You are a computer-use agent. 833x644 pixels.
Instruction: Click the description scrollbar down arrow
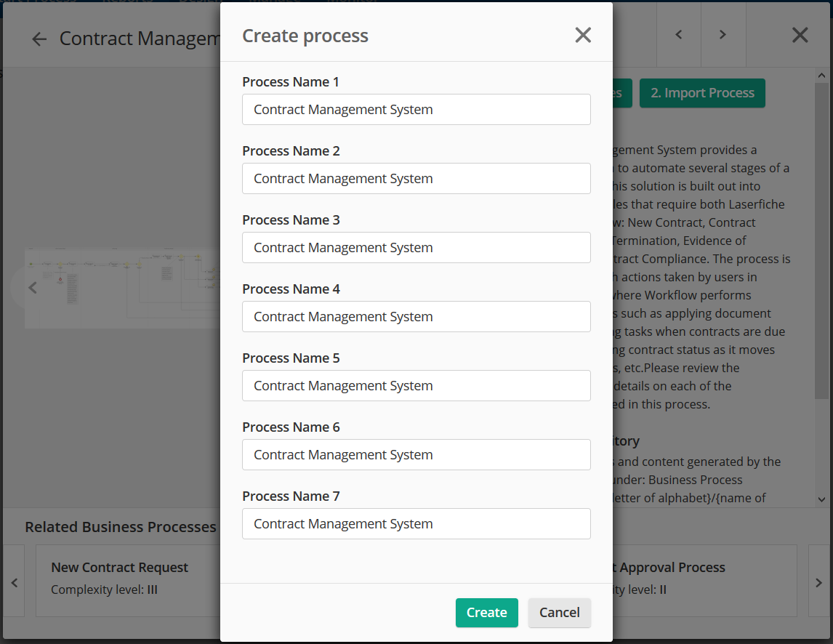coord(822,499)
